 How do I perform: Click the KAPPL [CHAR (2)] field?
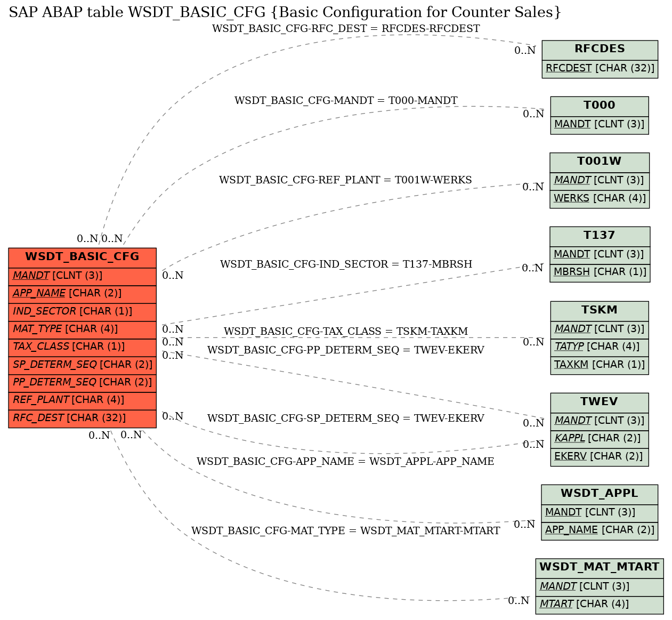point(600,439)
